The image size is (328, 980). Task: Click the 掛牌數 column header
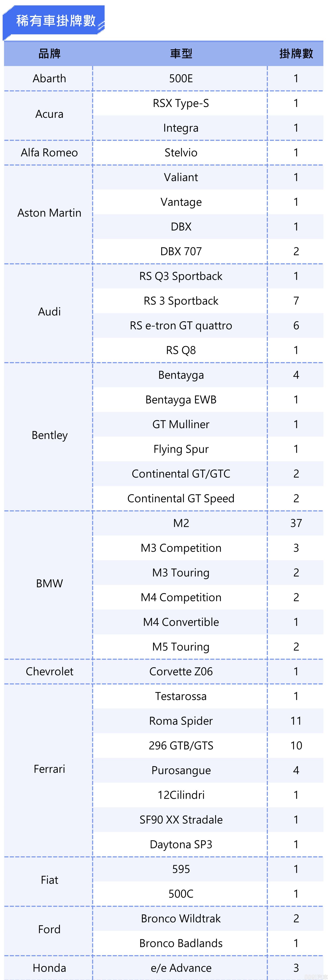point(296,54)
